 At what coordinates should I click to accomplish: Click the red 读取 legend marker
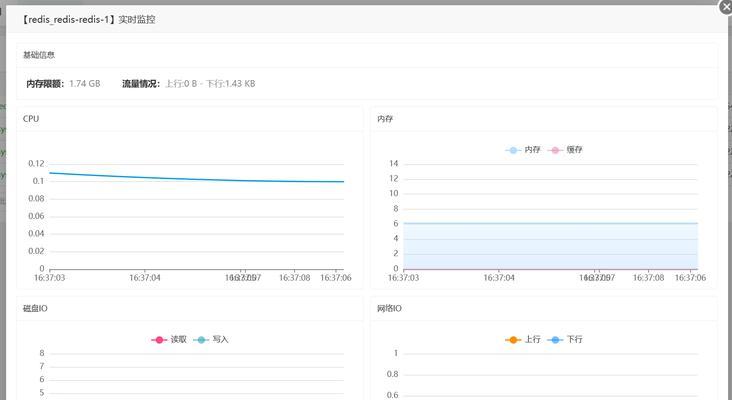coord(159,340)
